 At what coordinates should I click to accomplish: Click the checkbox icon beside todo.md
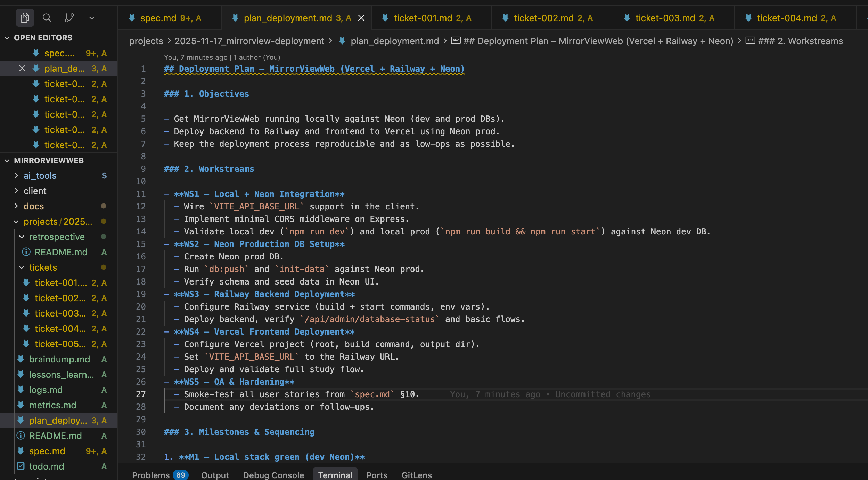click(x=21, y=466)
